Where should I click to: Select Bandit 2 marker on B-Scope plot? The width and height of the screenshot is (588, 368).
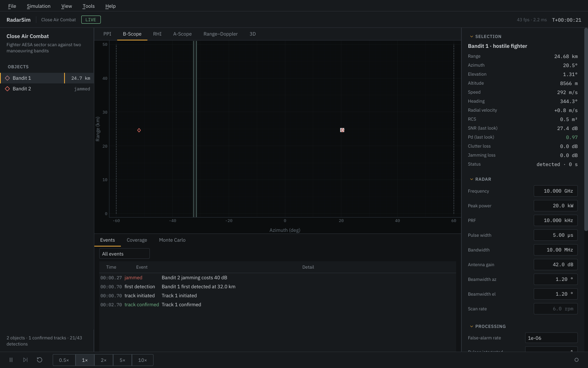tap(139, 130)
